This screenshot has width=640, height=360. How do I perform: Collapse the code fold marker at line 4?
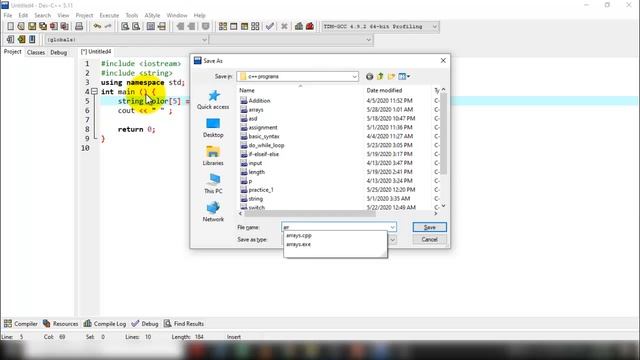94,91
